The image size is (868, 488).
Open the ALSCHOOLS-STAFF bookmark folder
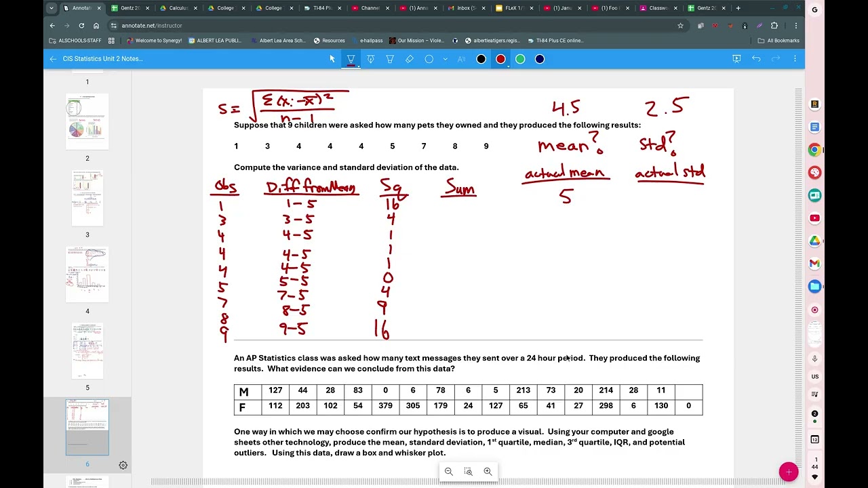tap(75, 41)
